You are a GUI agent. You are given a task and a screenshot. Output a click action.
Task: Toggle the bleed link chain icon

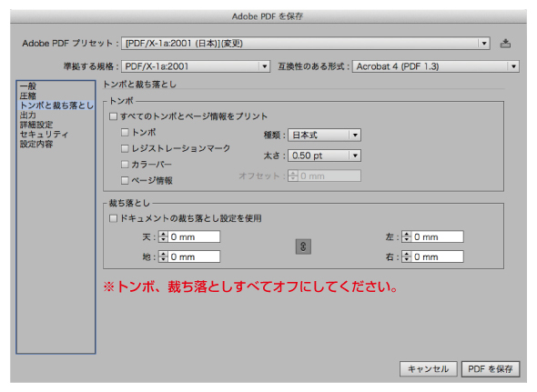pos(303,246)
